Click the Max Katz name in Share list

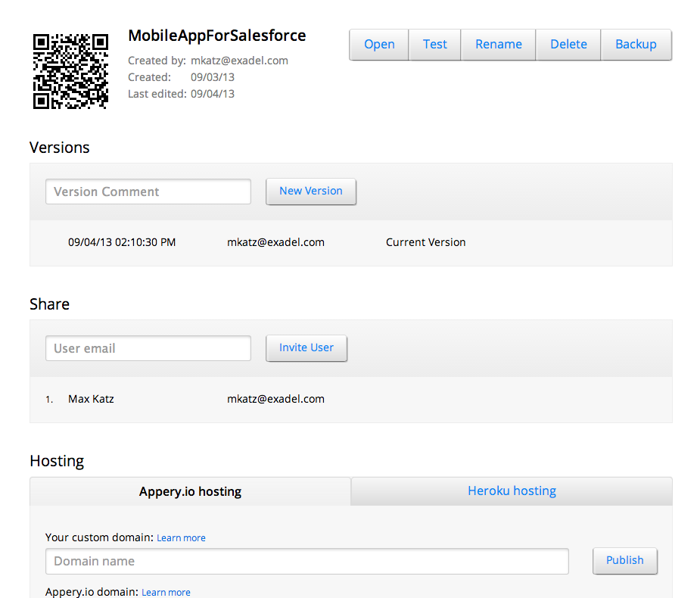point(91,399)
